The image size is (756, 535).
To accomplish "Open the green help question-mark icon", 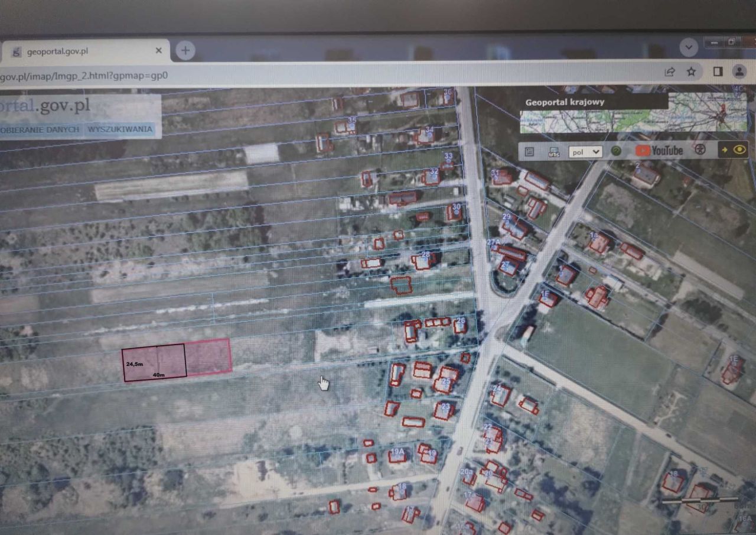I will (616, 151).
